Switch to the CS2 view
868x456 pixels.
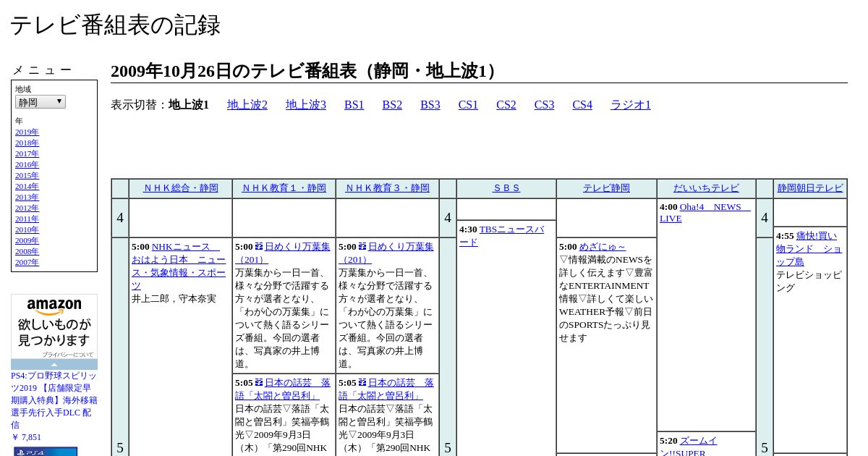click(506, 105)
